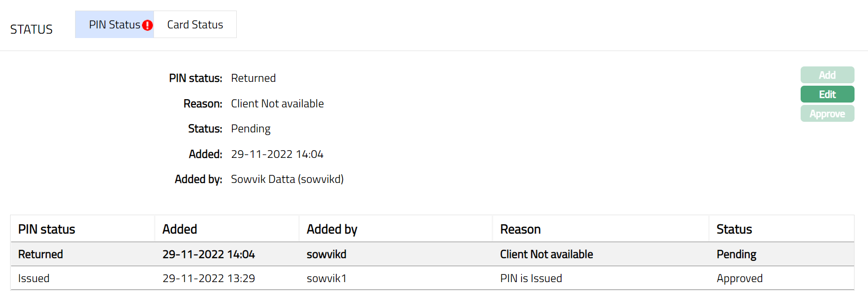This screenshot has width=868, height=297.
Task: Select the Returned row in the table
Action: 40,254
